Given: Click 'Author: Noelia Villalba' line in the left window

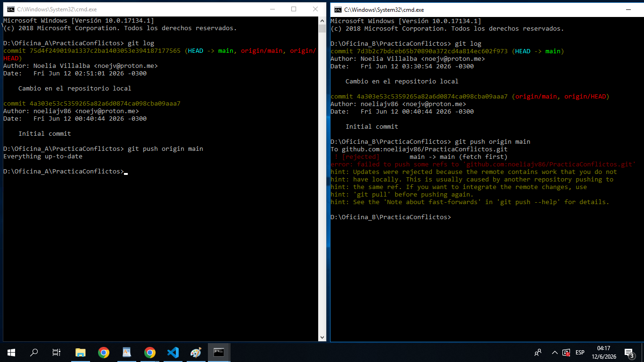Looking at the screenshot, I should 81,66.
